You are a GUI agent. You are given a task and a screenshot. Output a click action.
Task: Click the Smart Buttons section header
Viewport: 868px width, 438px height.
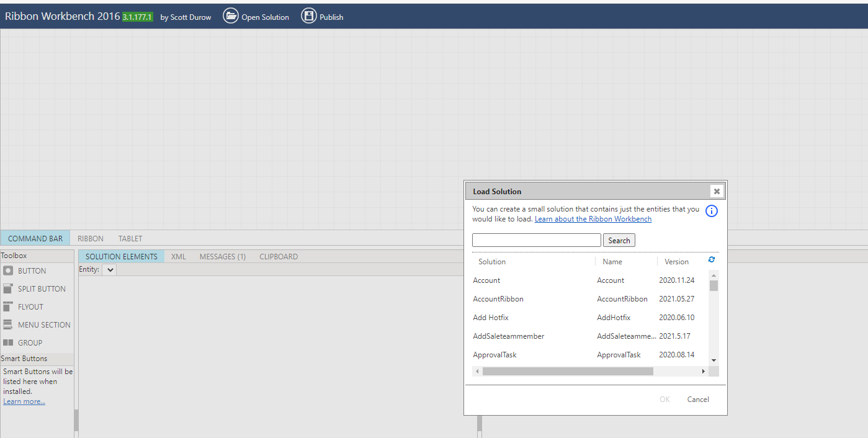37,359
